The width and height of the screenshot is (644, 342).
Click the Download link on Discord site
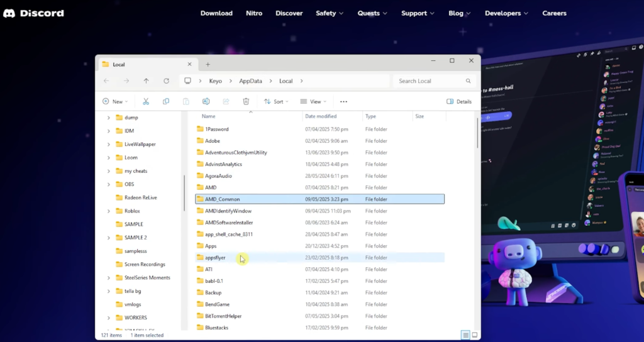tap(216, 13)
